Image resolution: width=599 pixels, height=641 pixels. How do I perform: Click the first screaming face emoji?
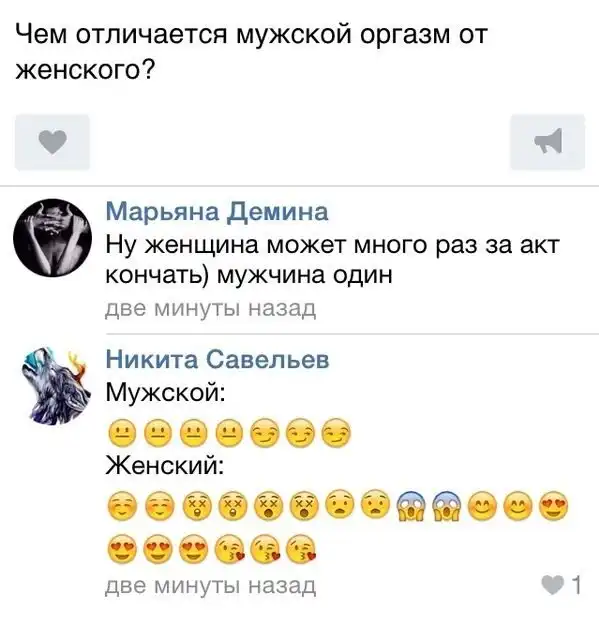coord(411,506)
